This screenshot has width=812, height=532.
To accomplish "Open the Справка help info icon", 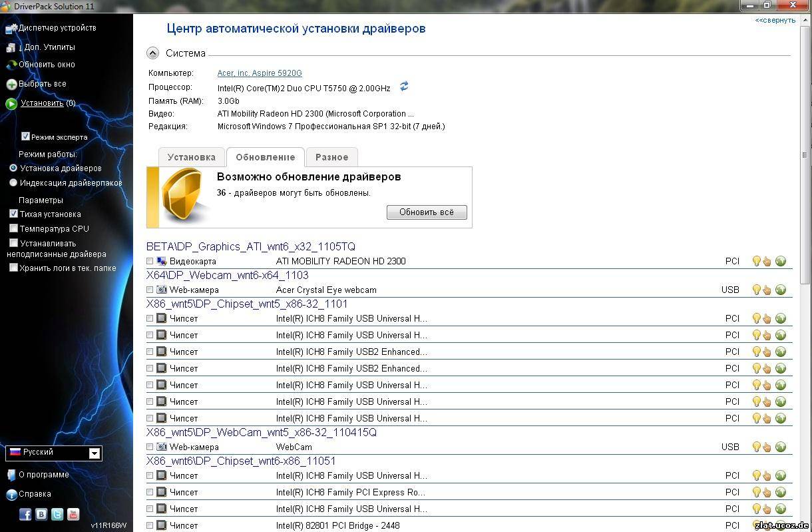I will 11,495.
